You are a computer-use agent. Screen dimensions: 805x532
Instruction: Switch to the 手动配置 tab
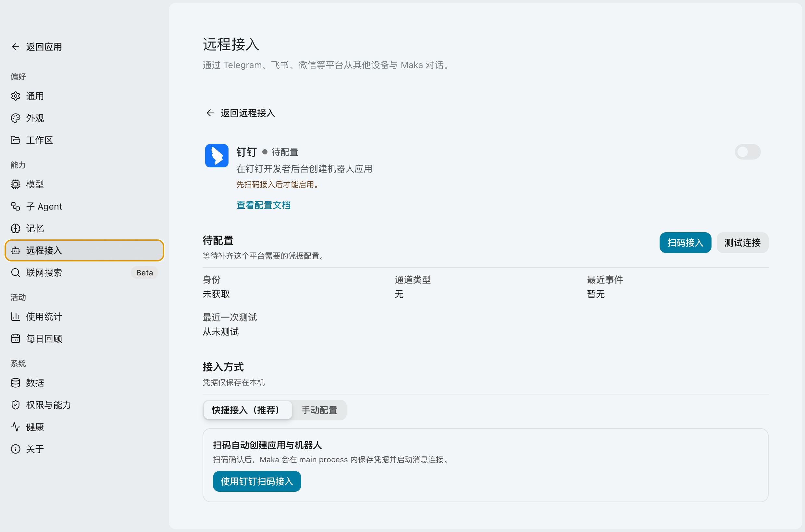pyautogui.click(x=319, y=410)
